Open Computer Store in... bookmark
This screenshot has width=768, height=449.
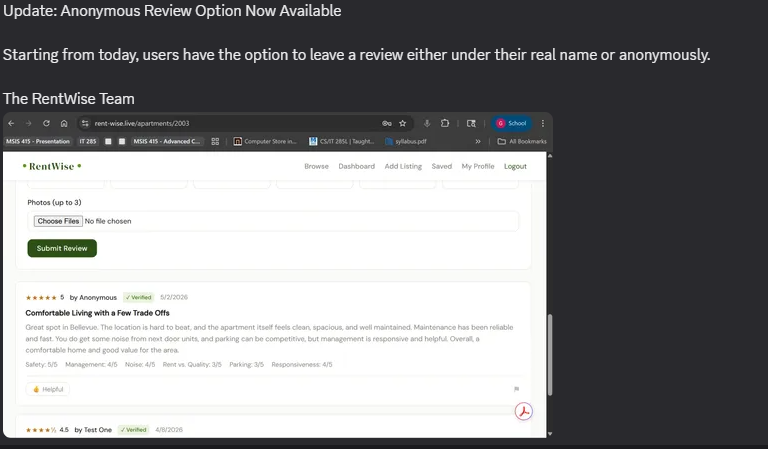[265, 142]
